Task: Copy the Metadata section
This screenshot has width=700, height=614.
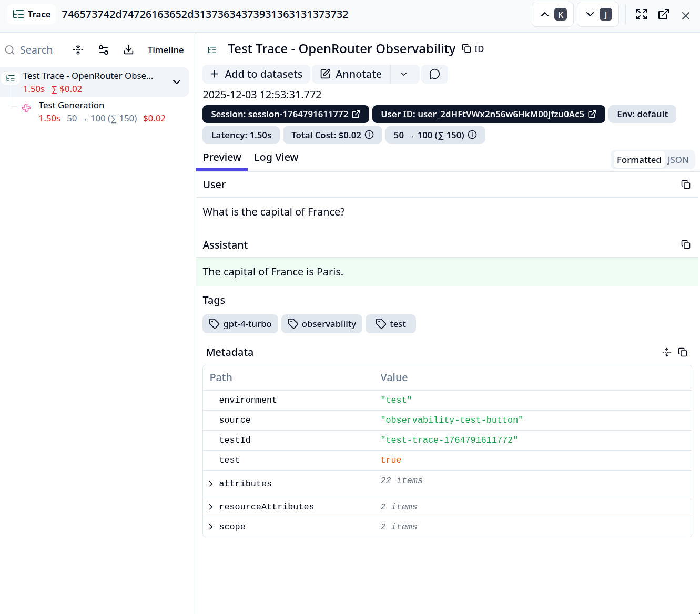Action: 683,352
